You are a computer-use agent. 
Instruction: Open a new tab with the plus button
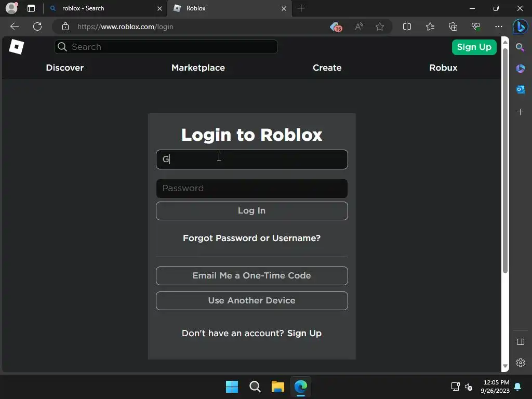pyautogui.click(x=301, y=8)
